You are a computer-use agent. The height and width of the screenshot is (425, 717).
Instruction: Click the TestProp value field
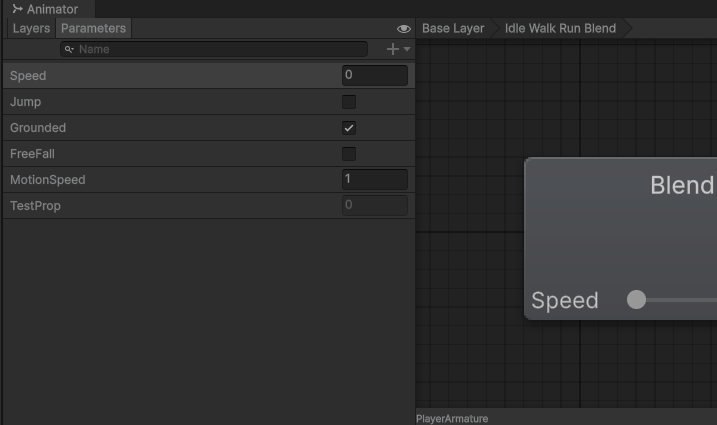375,205
